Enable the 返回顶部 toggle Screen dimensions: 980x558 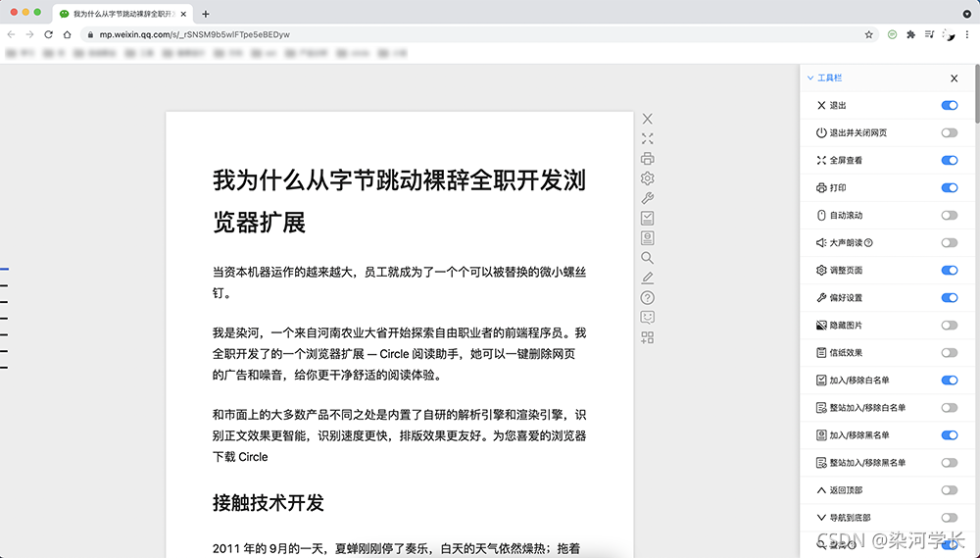click(950, 490)
